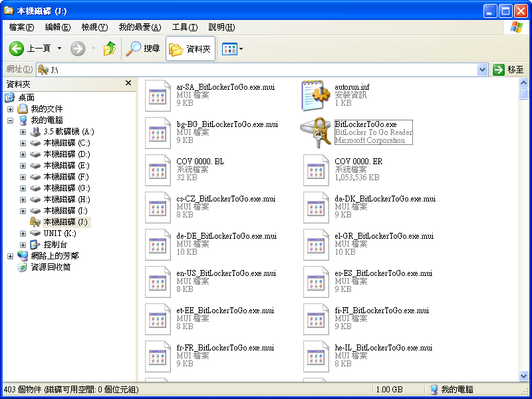Select ar-SA_BitLockerToGo.exe.mui file icon

coord(158,96)
